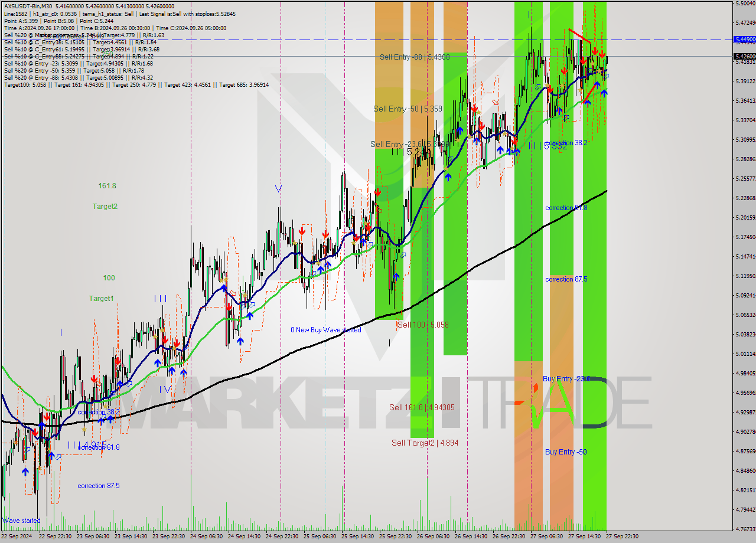Click the 5.1195 price axis label

pos(745,276)
